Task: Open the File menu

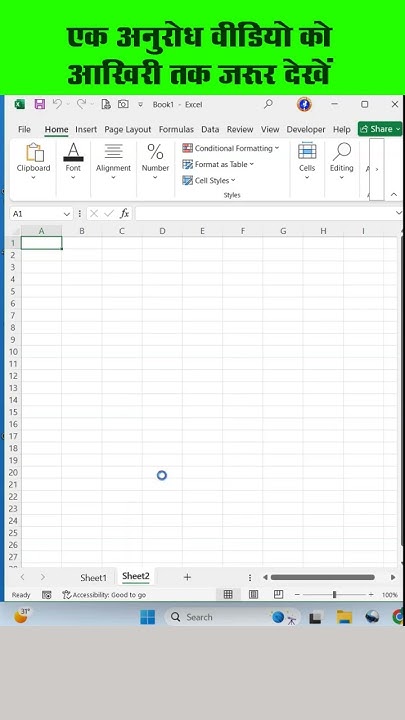Action: (x=24, y=129)
